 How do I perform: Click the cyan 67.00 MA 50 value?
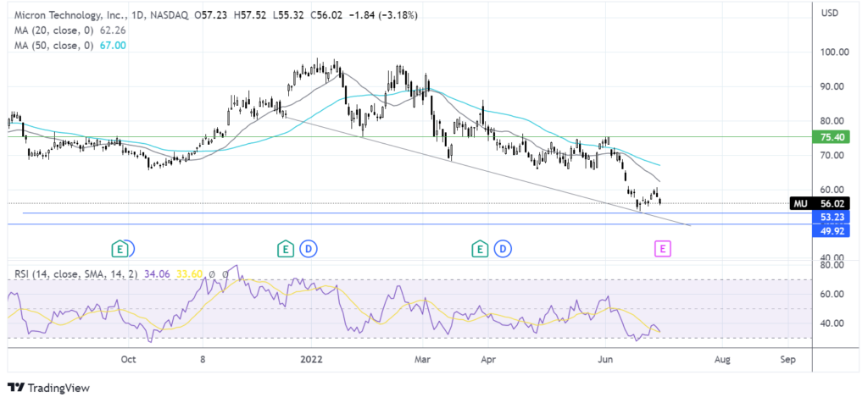[114, 46]
